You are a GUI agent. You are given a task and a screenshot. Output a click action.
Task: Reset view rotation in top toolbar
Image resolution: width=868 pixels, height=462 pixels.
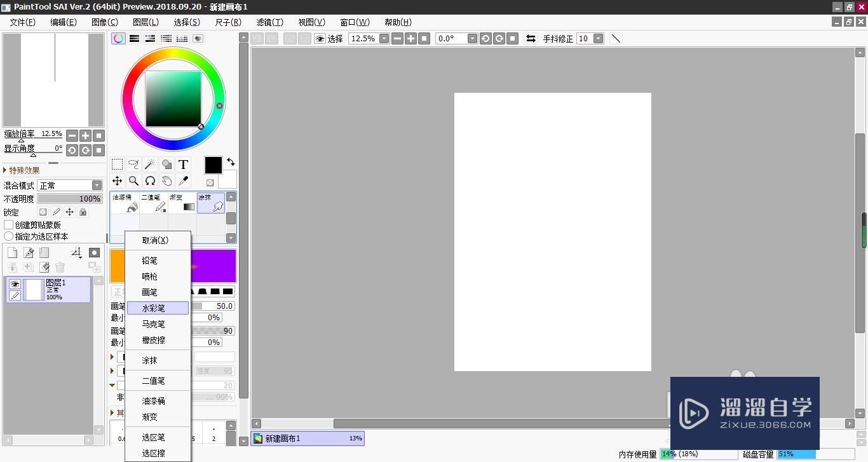(513, 38)
